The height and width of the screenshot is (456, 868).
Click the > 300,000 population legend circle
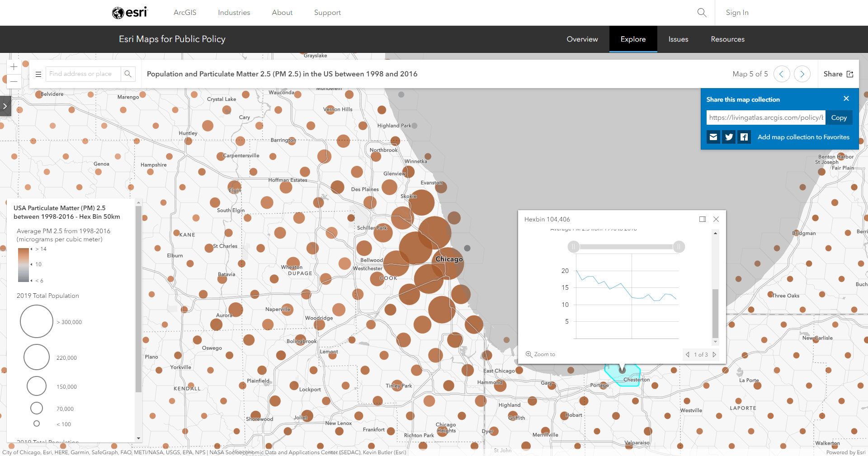37,321
